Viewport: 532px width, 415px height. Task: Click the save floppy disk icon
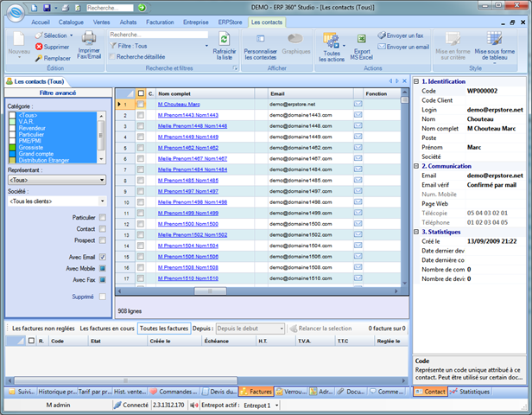point(47,8)
